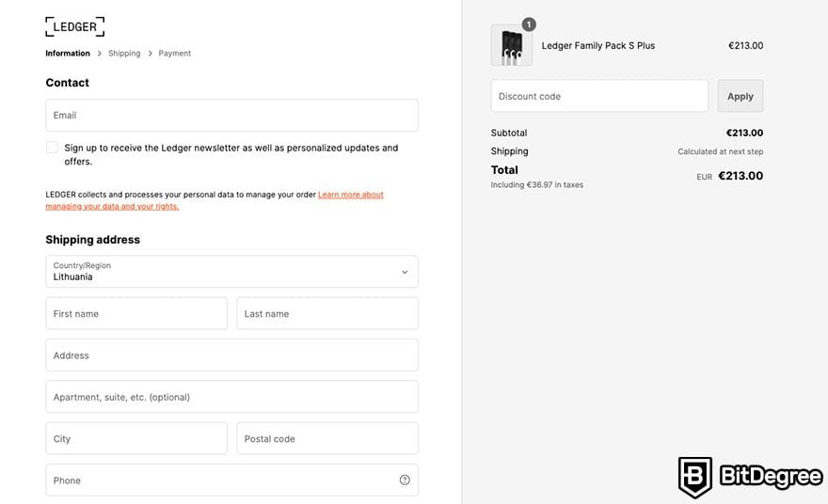The height and width of the screenshot is (504, 828).
Task: Go to the Information breadcrumb step
Action: click(68, 54)
